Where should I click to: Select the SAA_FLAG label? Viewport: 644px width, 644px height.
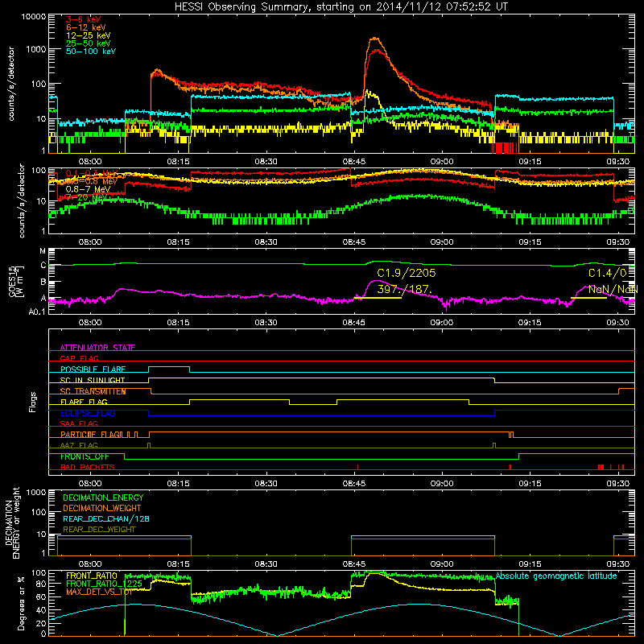(79, 423)
